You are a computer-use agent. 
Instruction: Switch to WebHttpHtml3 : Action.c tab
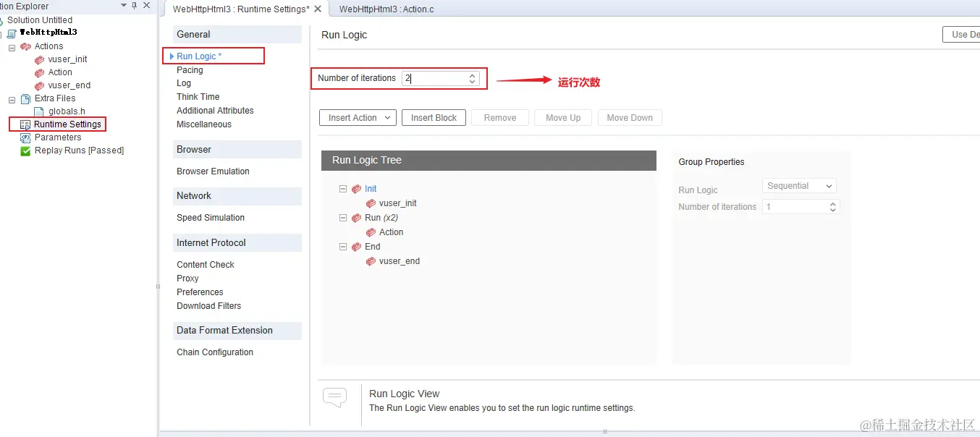click(x=386, y=9)
